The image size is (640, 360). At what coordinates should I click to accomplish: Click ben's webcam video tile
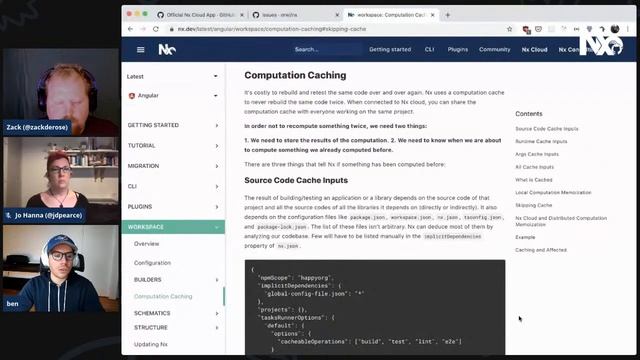pyautogui.click(x=61, y=268)
